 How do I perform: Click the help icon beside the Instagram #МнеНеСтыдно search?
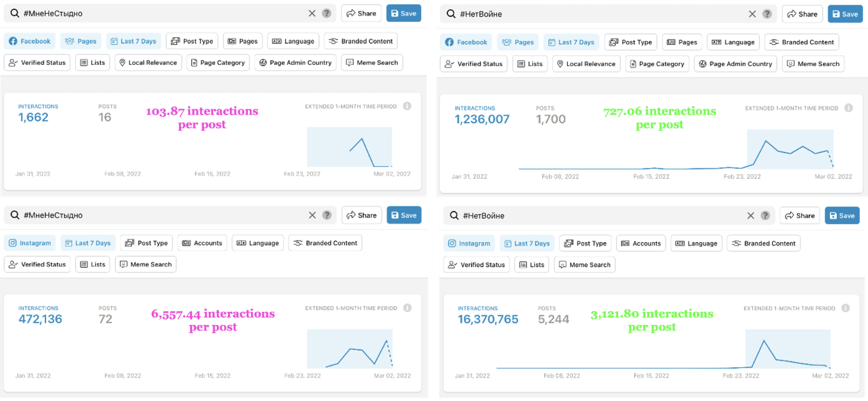point(327,215)
